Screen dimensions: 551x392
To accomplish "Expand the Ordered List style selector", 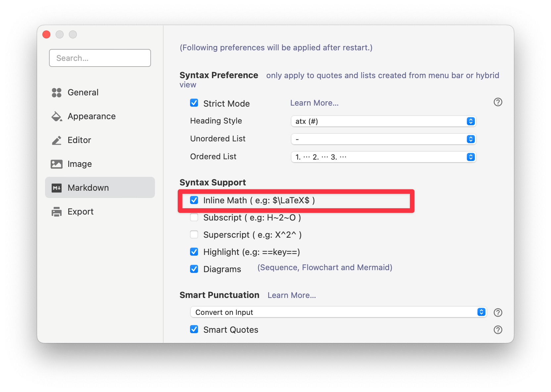I will tap(383, 157).
